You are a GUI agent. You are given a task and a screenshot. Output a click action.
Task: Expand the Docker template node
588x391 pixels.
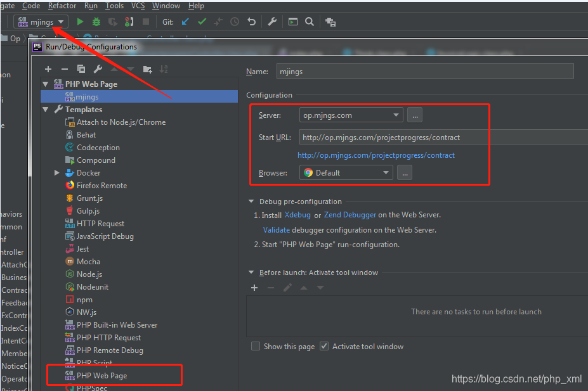point(57,173)
